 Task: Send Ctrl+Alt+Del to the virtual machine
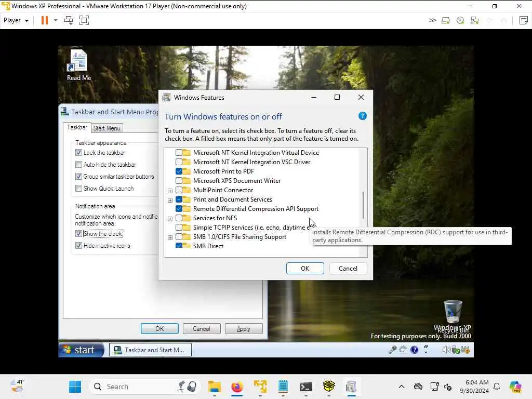point(69,20)
